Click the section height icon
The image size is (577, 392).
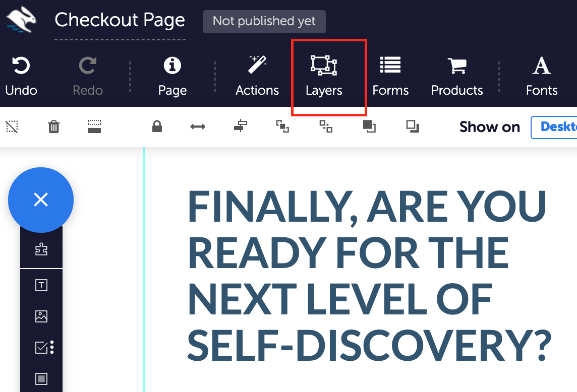coord(94,126)
